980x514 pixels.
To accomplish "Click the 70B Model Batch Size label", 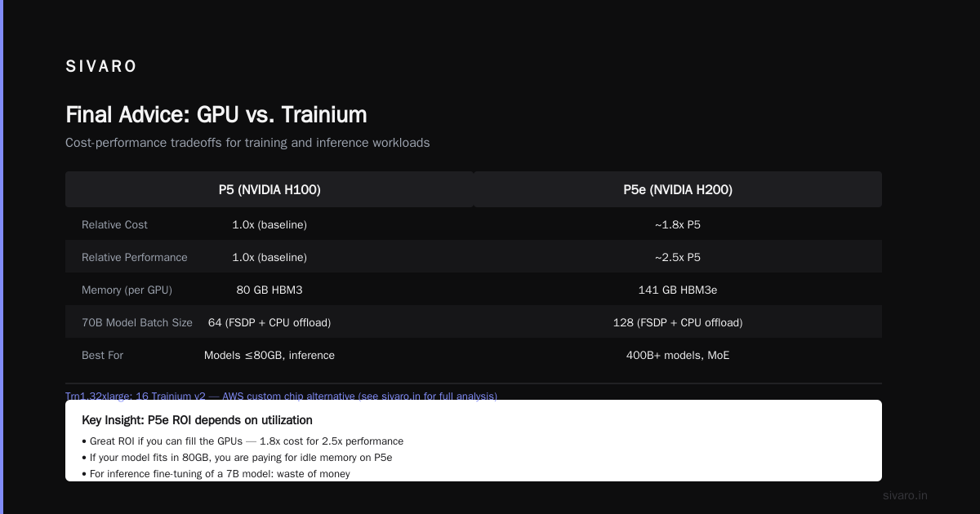I will coord(137,322).
